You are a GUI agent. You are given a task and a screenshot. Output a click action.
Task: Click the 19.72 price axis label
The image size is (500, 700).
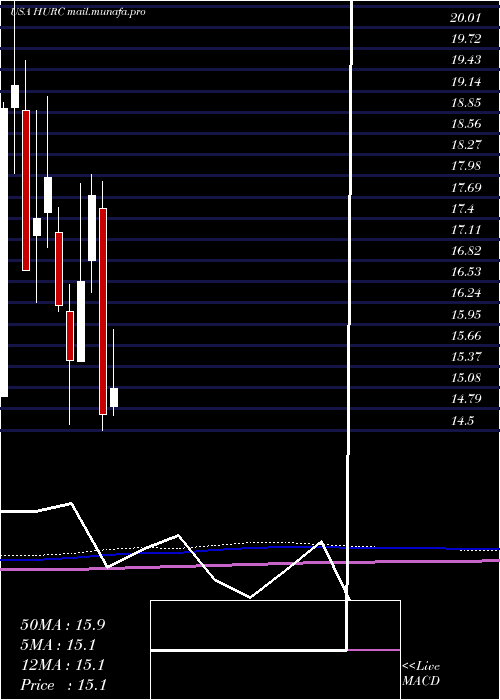tap(466, 39)
